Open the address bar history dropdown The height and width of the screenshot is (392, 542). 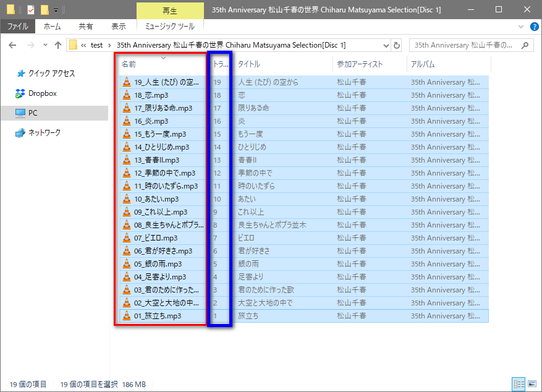(386, 45)
